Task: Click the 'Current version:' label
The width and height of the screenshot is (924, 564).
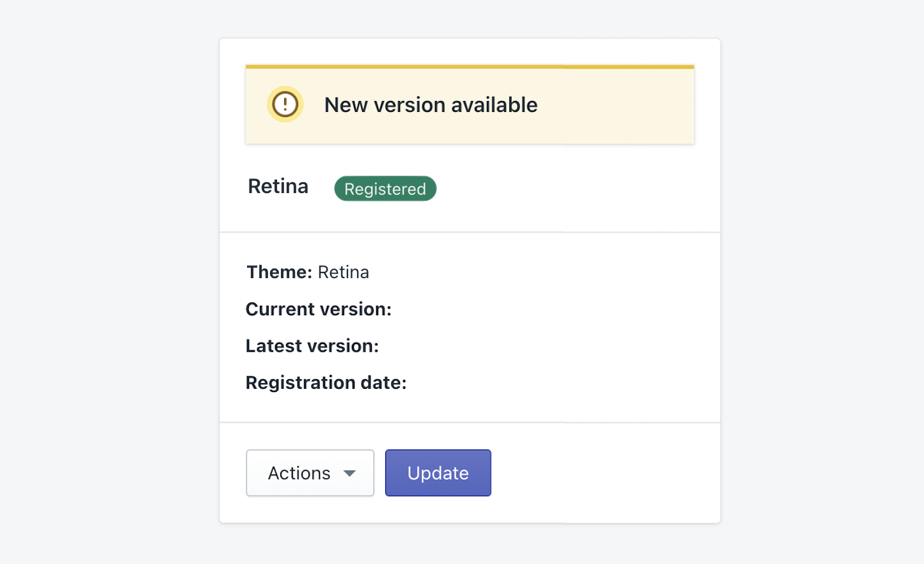Action: [319, 309]
